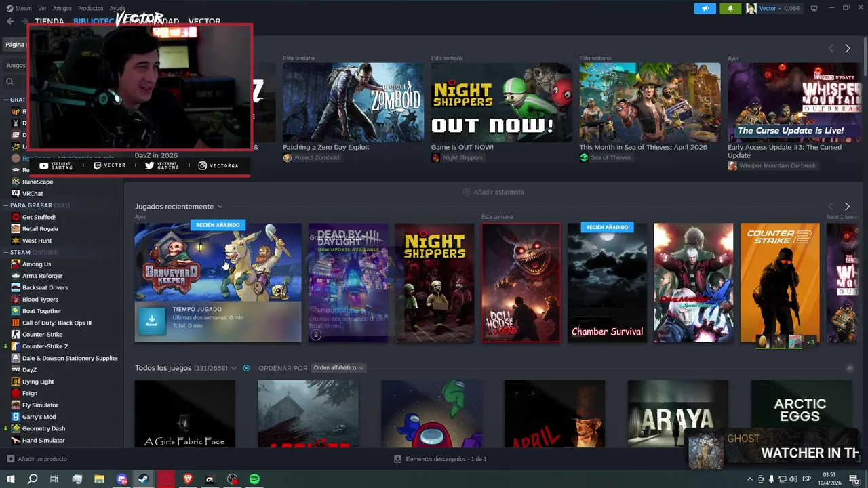
Task: Click the Vector profile avatar
Action: tap(751, 8)
